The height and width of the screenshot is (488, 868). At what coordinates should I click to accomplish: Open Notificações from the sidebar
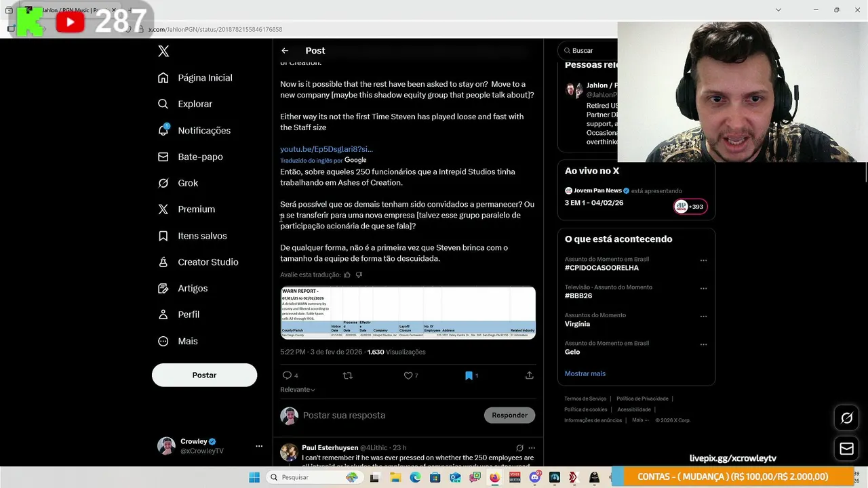click(x=195, y=130)
